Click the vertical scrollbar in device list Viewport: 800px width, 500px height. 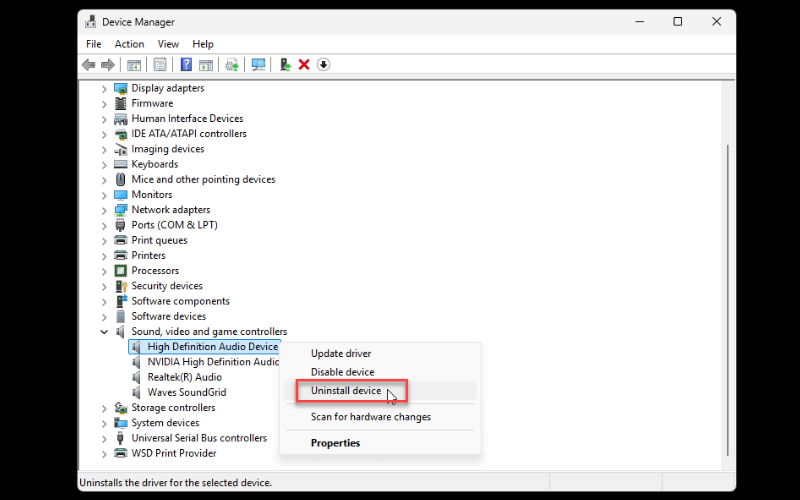click(x=728, y=300)
